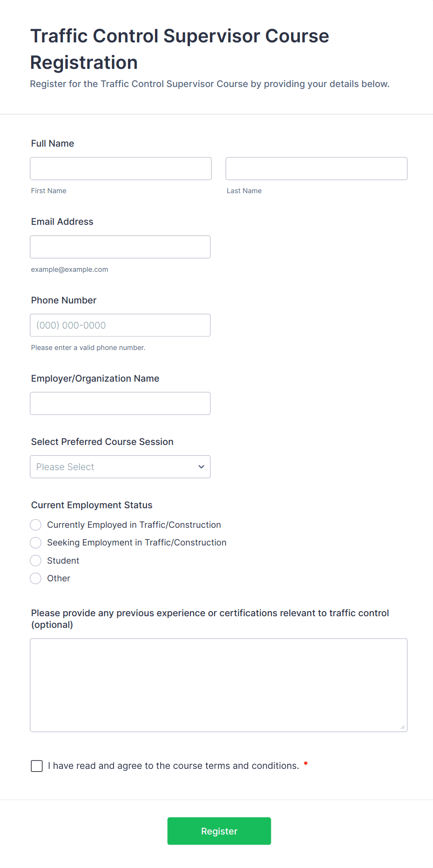433x868 pixels.
Task: Click the Last Name input field
Action: tap(316, 168)
